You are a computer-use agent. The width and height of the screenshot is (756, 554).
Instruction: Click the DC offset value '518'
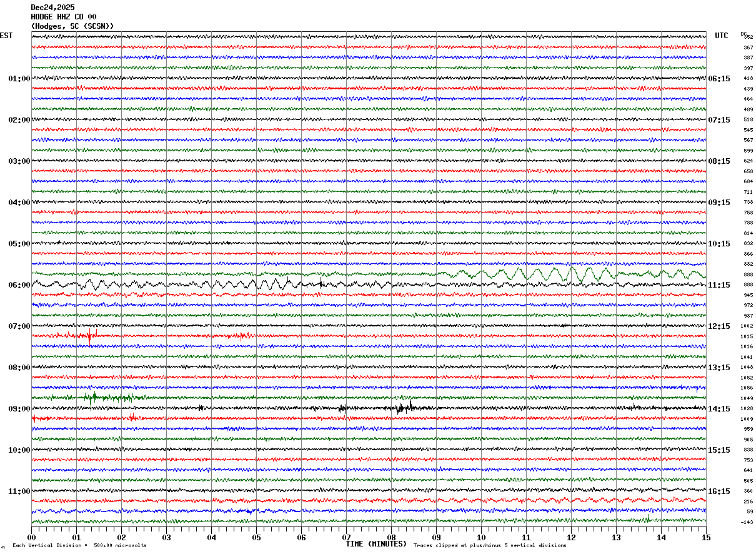point(749,120)
